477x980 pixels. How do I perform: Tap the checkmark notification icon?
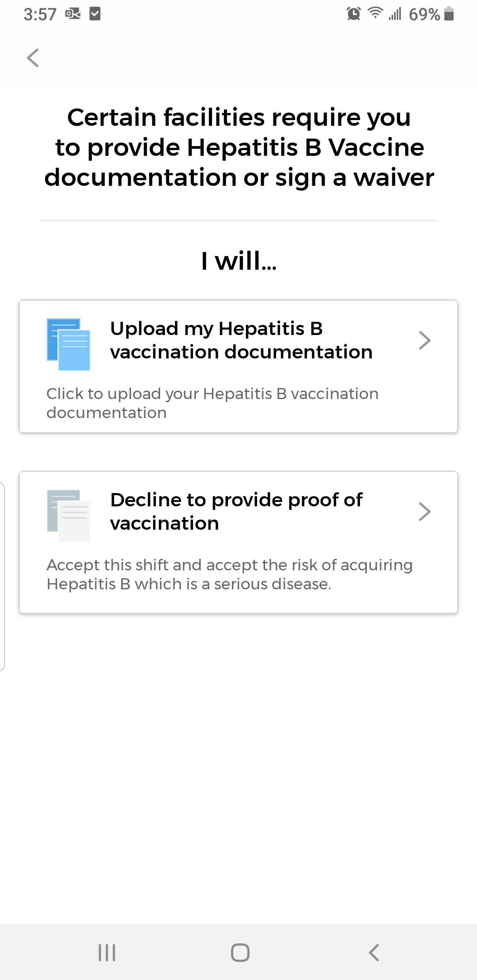coord(95,14)
